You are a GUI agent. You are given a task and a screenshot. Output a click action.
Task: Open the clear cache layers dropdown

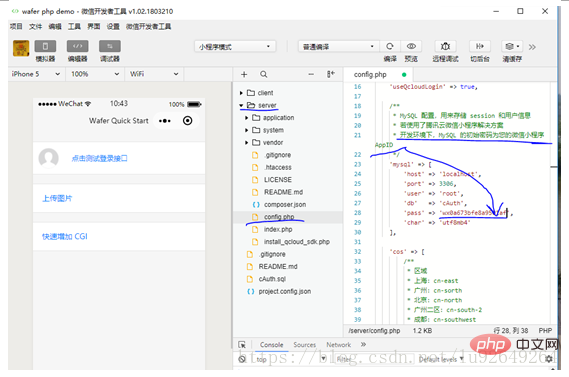[512, 46]
